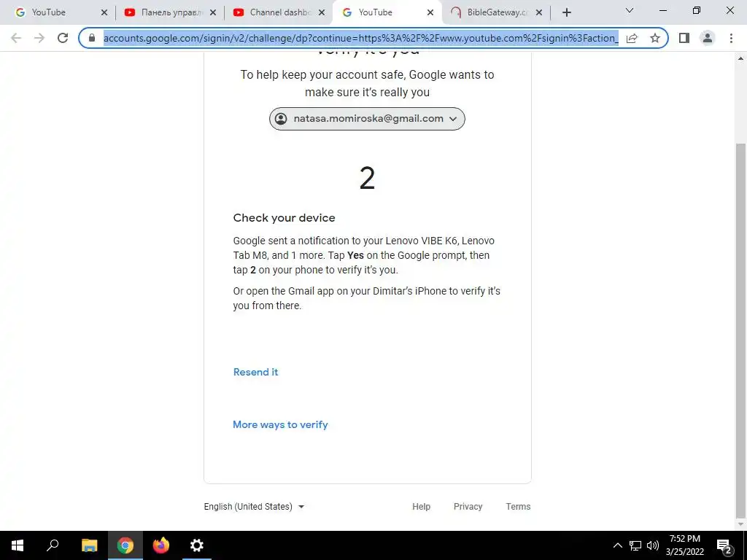
Task: Open the Help link
Action: pyautogui.click(x=421, y=507)
